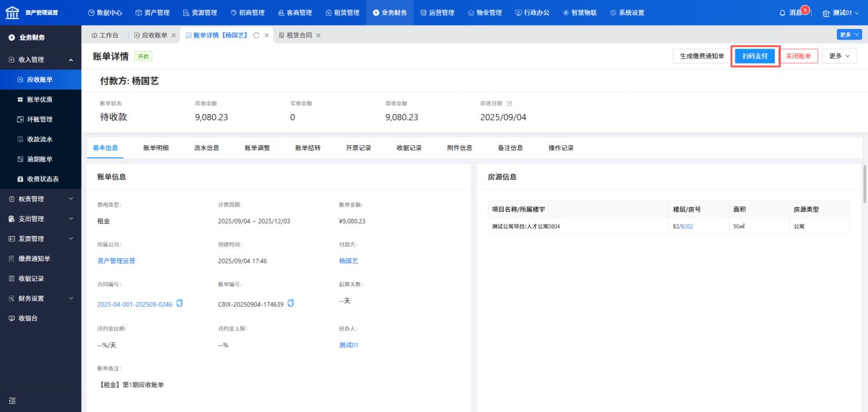Open the 测试01 handler link
The height and width of the screenshot is (412, 868).
click(349, 345)
